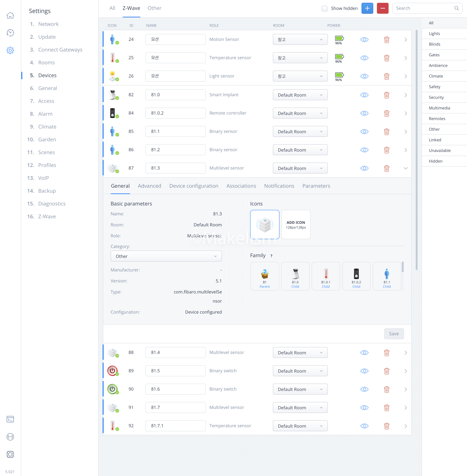Select the 81.0.2 child family thumbnail
467x476 pixels.
pos(356,276)
